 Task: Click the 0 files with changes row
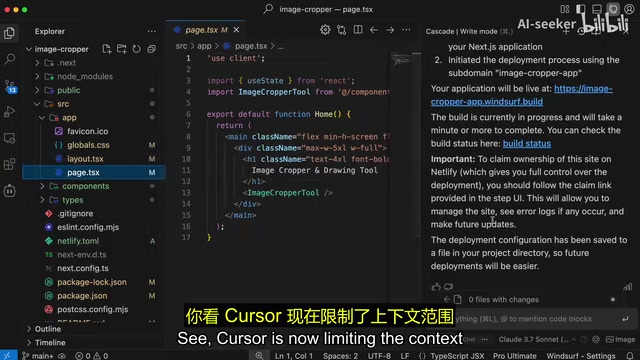531,300
